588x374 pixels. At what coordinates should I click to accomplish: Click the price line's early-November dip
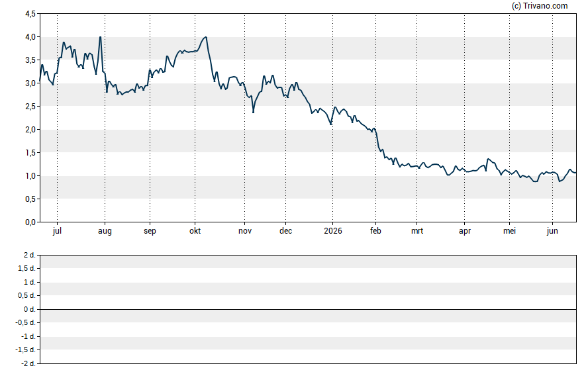click(x=253, y=112)
